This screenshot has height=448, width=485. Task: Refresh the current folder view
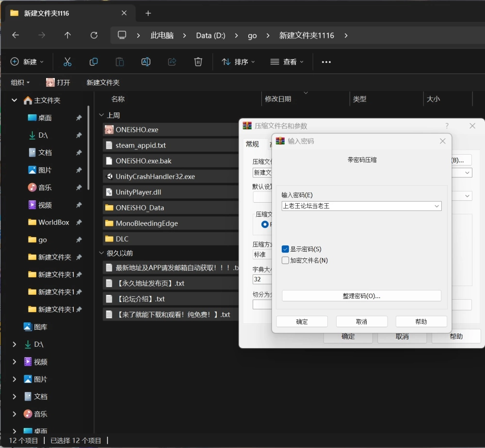94,35
